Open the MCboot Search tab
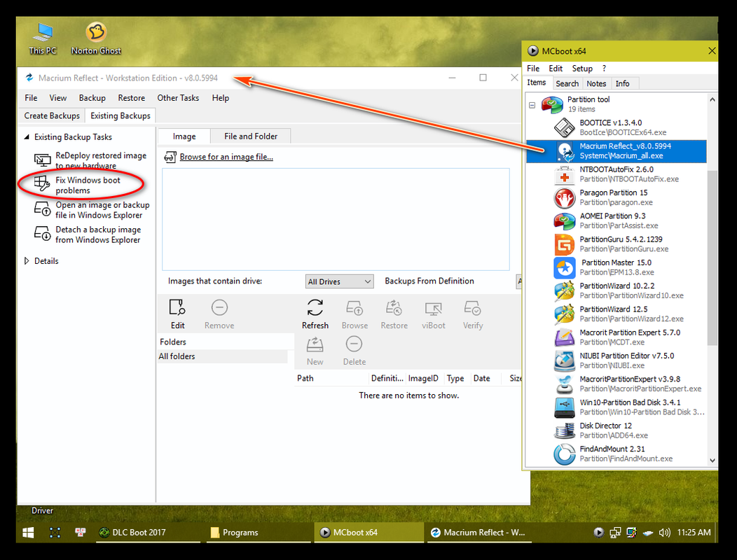737x560 pixels. pos(567,83)
